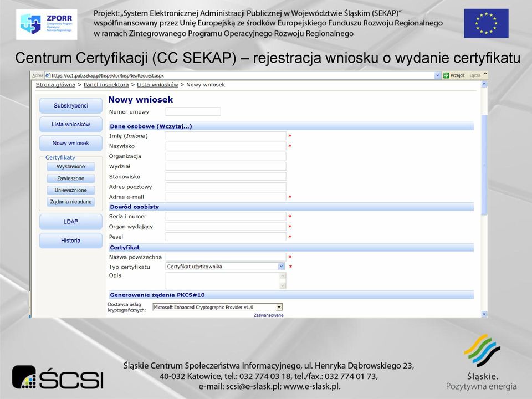This screenshot has height=399, width=532.
Task: Focus the Numer umowy field
Action: click(x=193, y=111)
